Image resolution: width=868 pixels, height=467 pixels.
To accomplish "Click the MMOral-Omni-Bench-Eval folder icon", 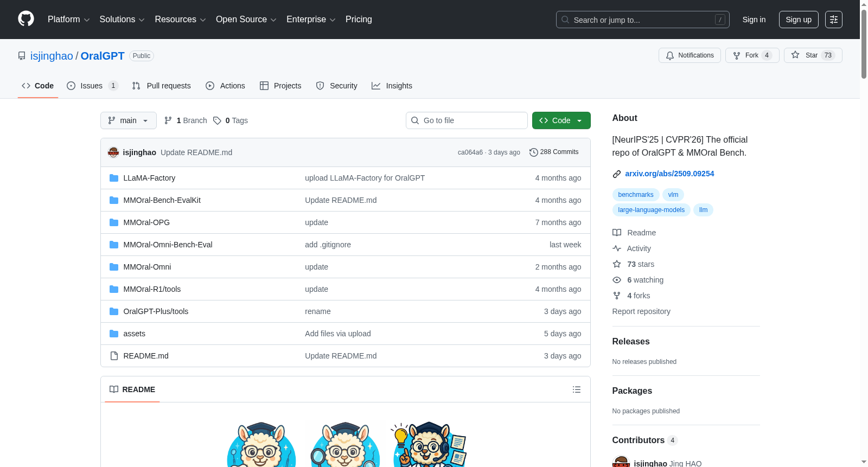I will coord(114,245).
